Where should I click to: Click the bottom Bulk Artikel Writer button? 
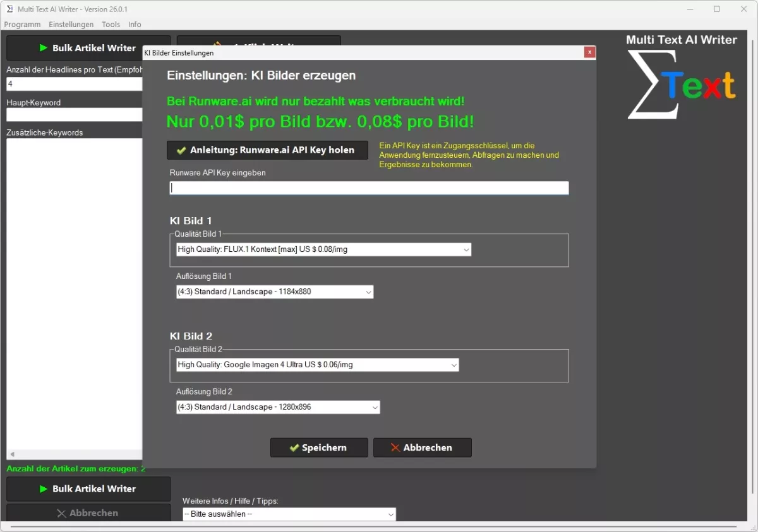coord(88,489)
